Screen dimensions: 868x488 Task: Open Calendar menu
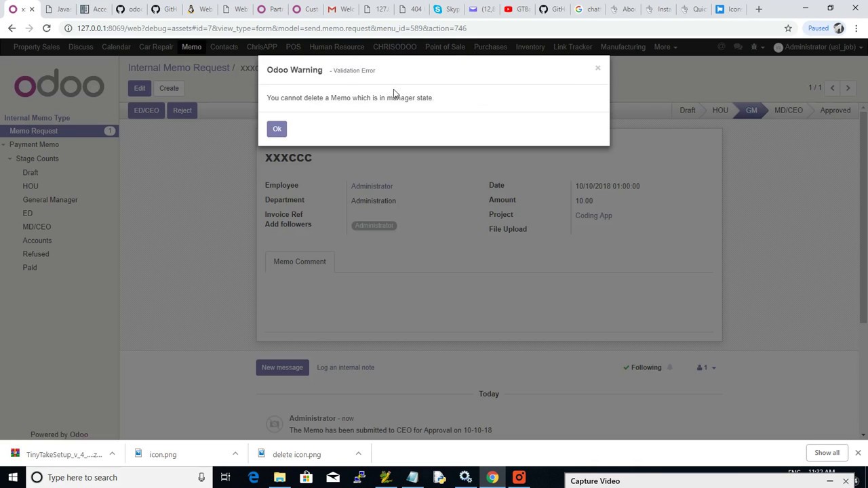(x=116, y=47)
